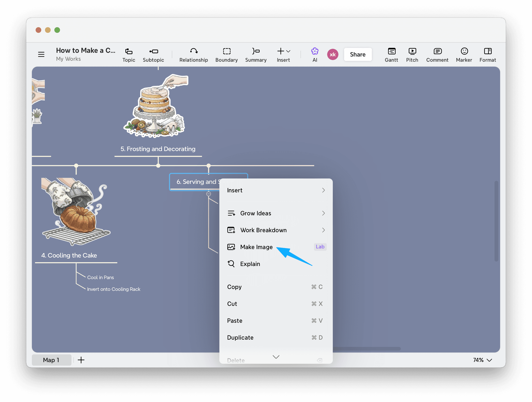Collapse the Serving topic's branch toggle
The width and height of the screenshot is (532, 402).
(209, 194)
